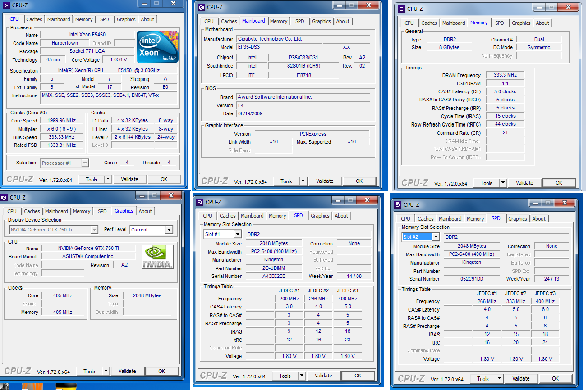Click the BIOS date value '06/19/2009'

(x=303, y=113)
